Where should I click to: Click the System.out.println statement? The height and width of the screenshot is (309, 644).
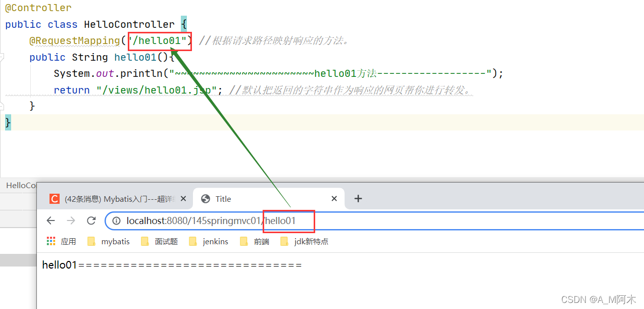(278, 73)
